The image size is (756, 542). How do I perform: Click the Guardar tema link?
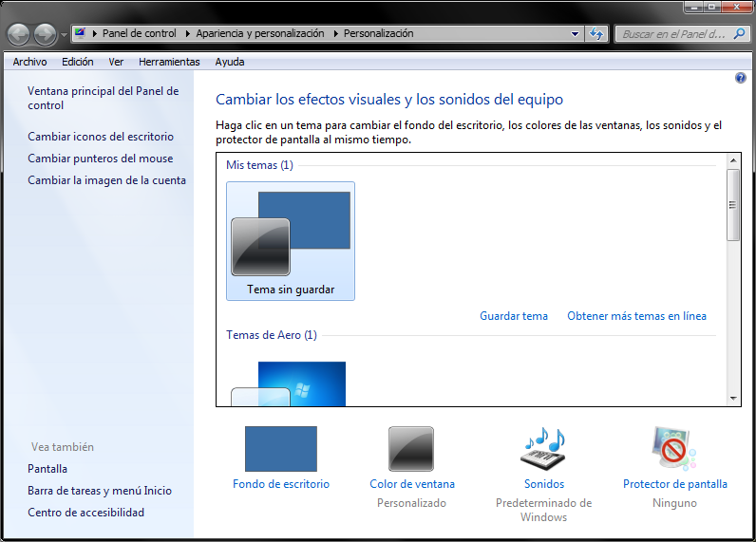513,316
